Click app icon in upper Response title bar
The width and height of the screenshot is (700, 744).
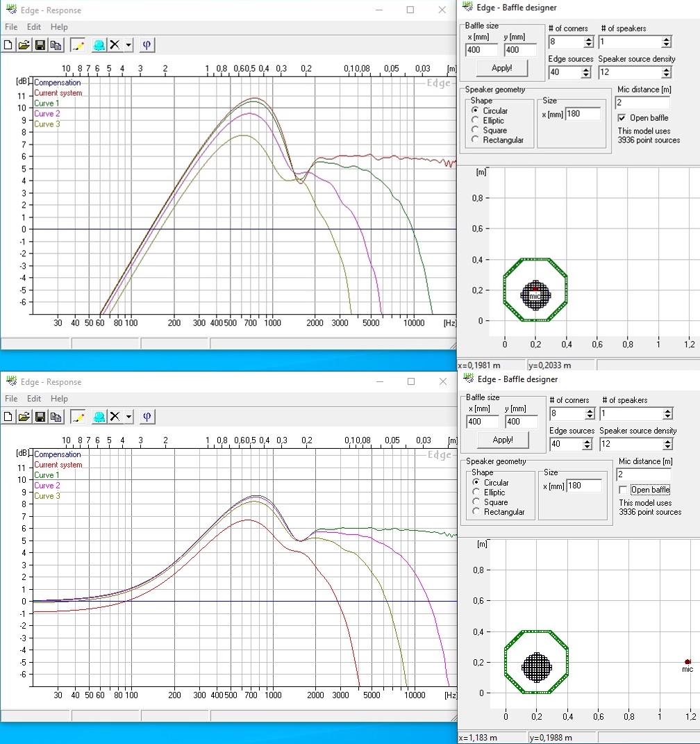(x=11, y=10)
